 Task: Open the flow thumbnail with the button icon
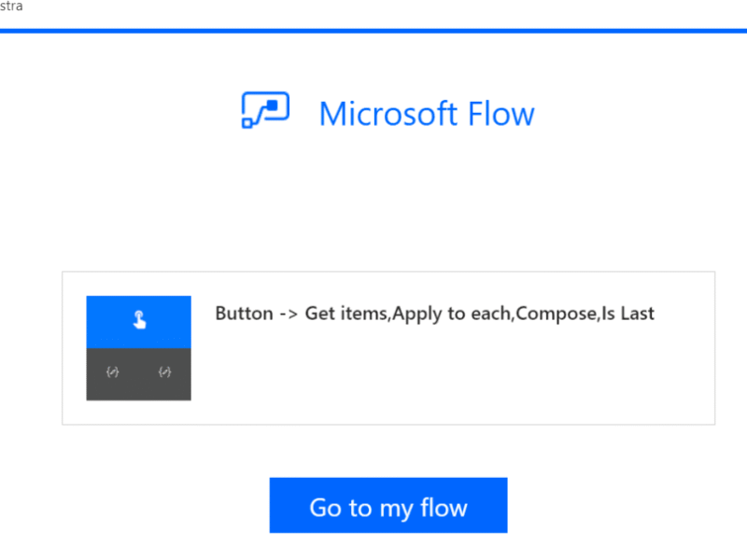(138, 348)
